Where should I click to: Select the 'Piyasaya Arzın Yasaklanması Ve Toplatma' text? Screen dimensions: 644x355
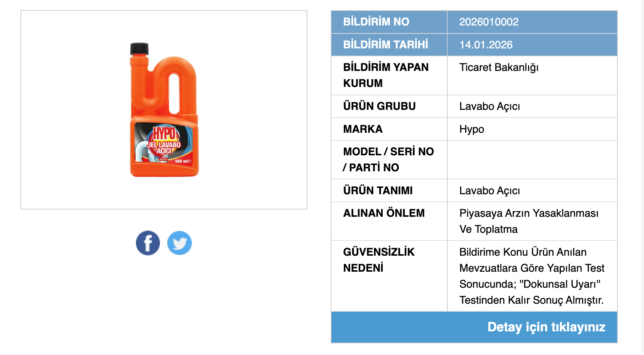pos(528,221)
